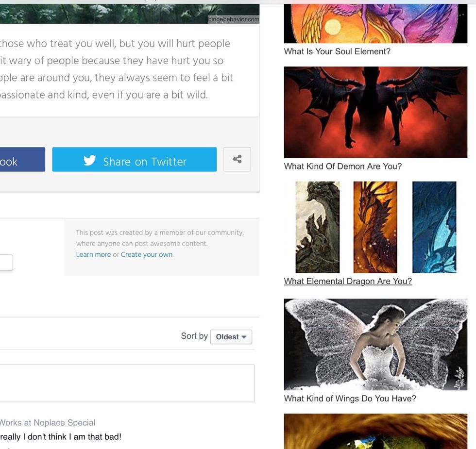Open the Sort by Oldest dropdown

pyautogui.click(x=231, y=337)
